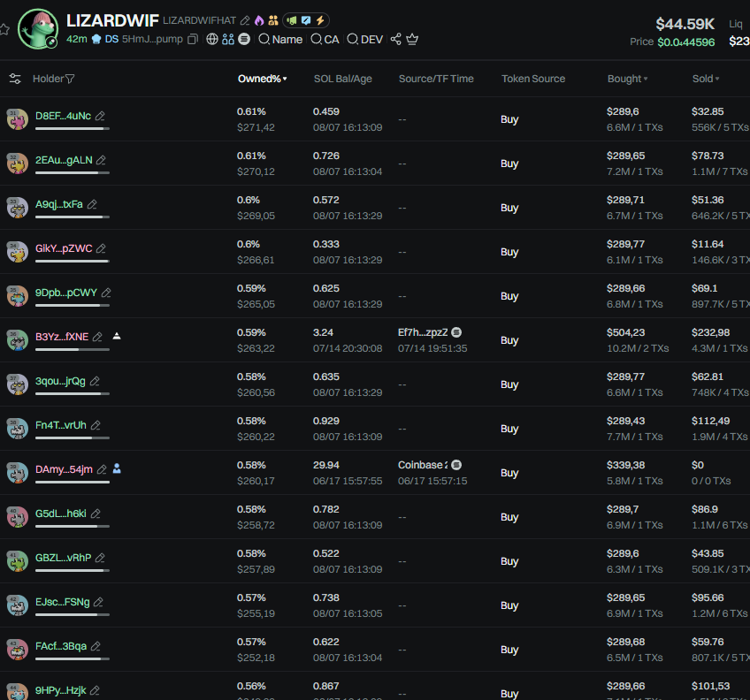Click the triangle badge beside B3Yz...fXNE

(x=116, y=336)
